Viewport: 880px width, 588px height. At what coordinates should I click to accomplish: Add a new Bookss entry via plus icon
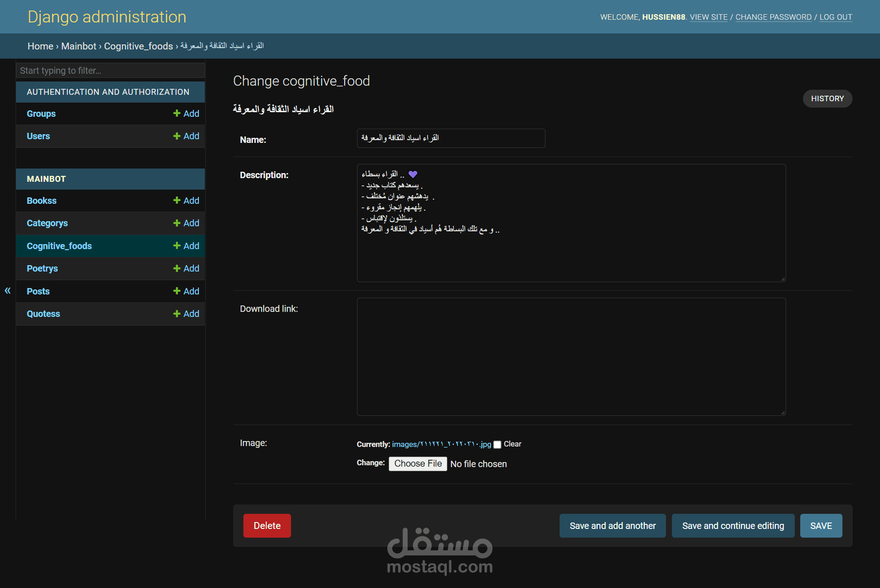(176, 200)
